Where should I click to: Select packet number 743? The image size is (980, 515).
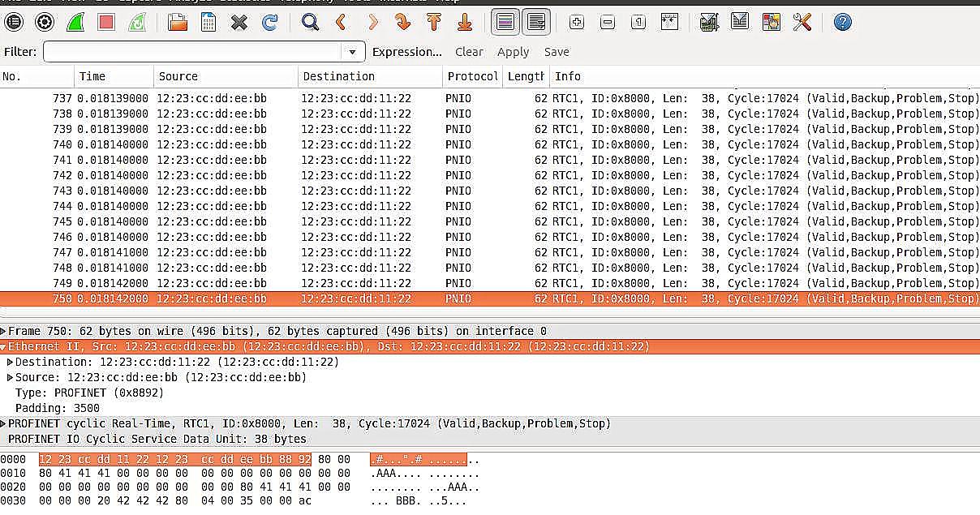pos(490,191)
